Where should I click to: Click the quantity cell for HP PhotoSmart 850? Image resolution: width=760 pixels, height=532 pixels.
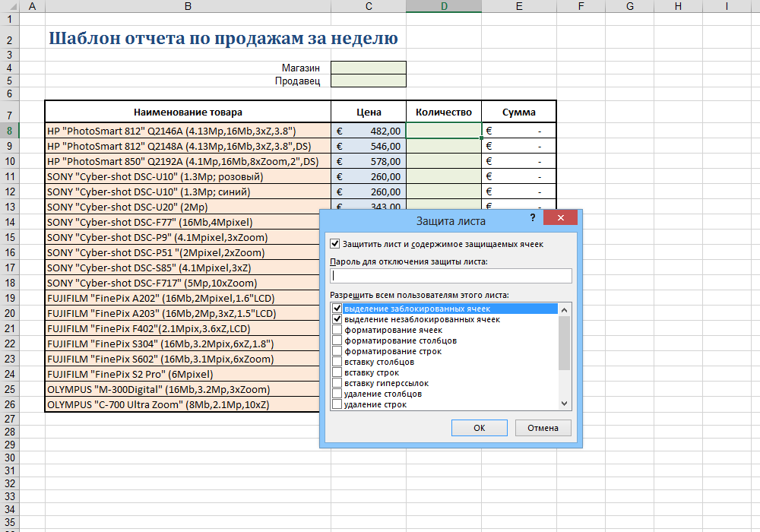click(444, 161)
